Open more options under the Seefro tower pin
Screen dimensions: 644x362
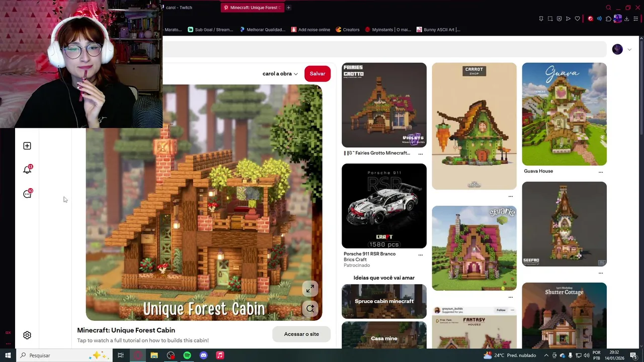point(601,273)
